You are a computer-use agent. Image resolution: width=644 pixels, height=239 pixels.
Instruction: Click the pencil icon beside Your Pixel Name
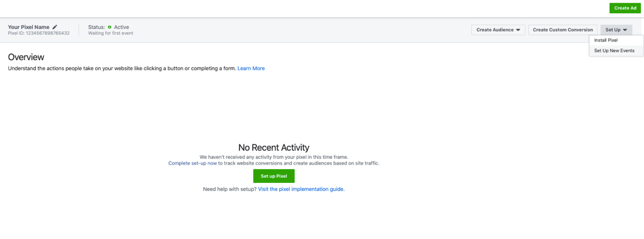[x=55, y=26]
